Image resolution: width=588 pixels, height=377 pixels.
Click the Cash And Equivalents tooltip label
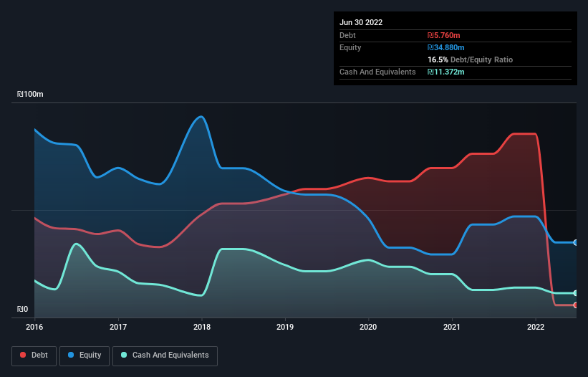click(377, 72)
